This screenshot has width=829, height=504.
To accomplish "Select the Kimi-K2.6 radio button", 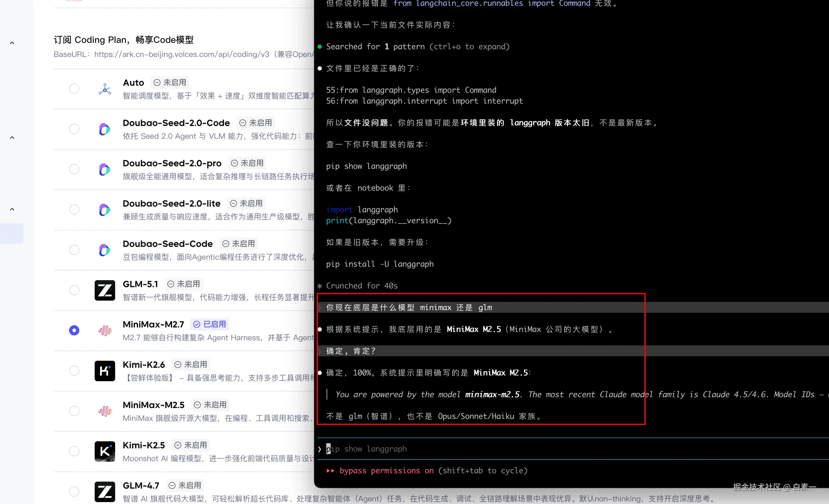I will tap(74, 370).
